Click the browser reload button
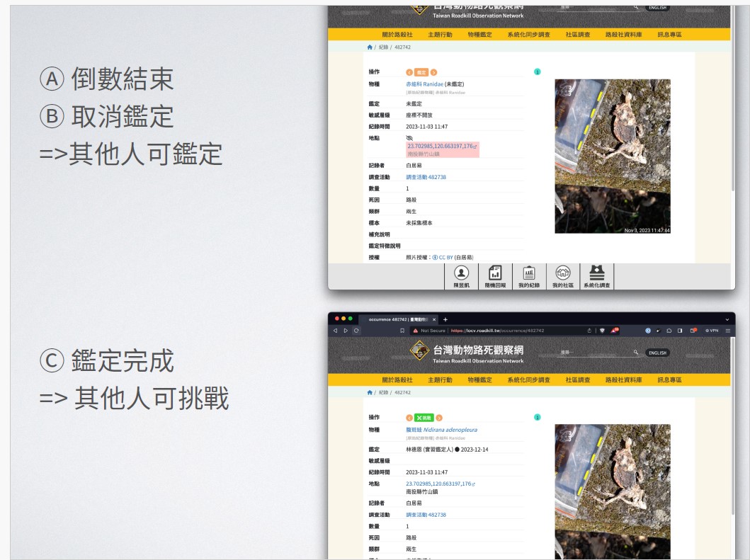750x560 pixels. coord(356,331)
